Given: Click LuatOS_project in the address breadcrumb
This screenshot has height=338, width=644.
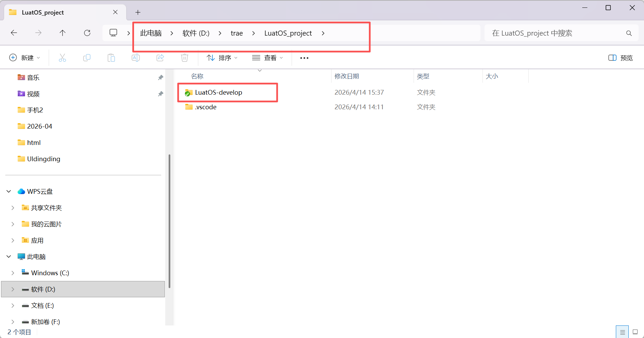Looking at the screenshot, I should 288,33.
